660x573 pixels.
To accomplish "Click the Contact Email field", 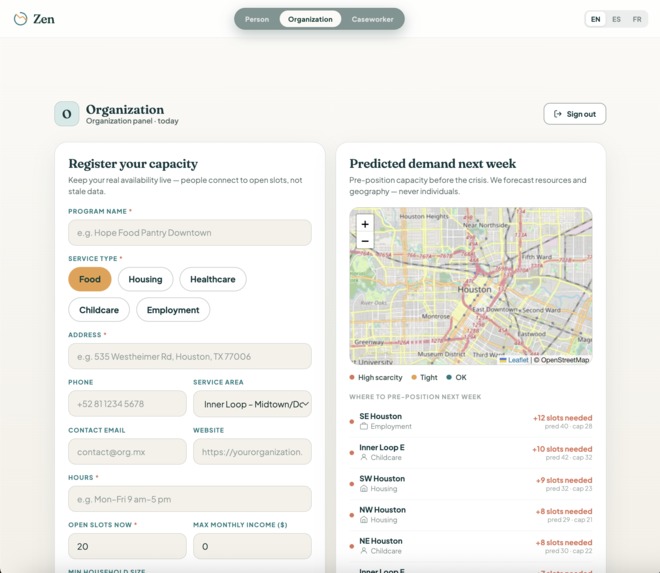I will pos(127,452).
